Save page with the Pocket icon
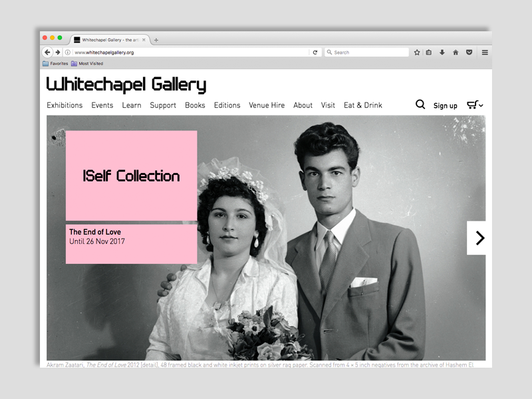The image size is (532, 399). (469, 53)
